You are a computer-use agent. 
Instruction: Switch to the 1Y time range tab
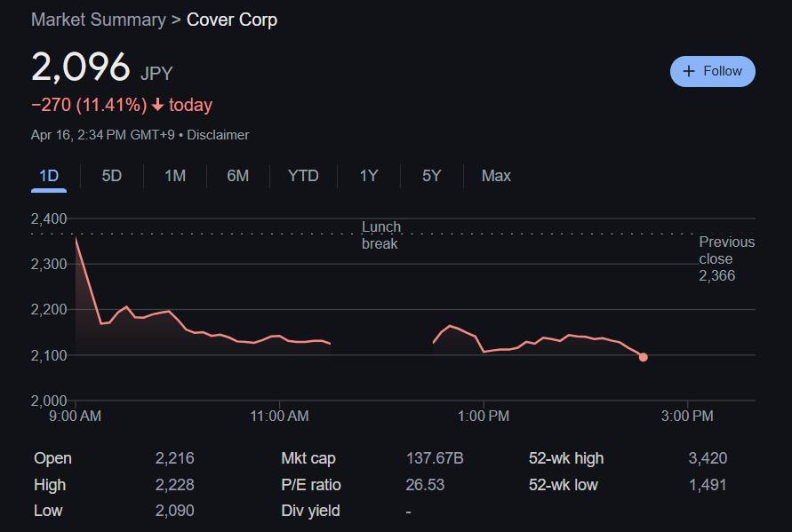point(369,176)
